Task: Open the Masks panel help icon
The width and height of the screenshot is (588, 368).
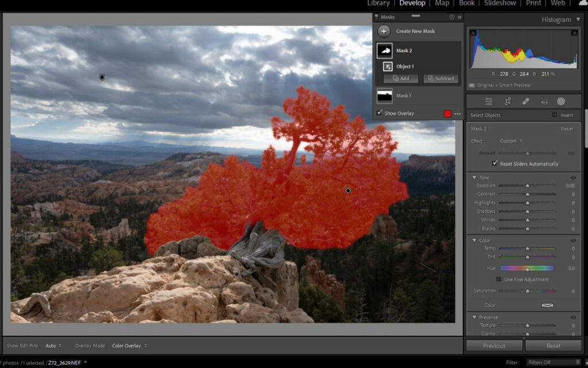Action: coord(452,17)
